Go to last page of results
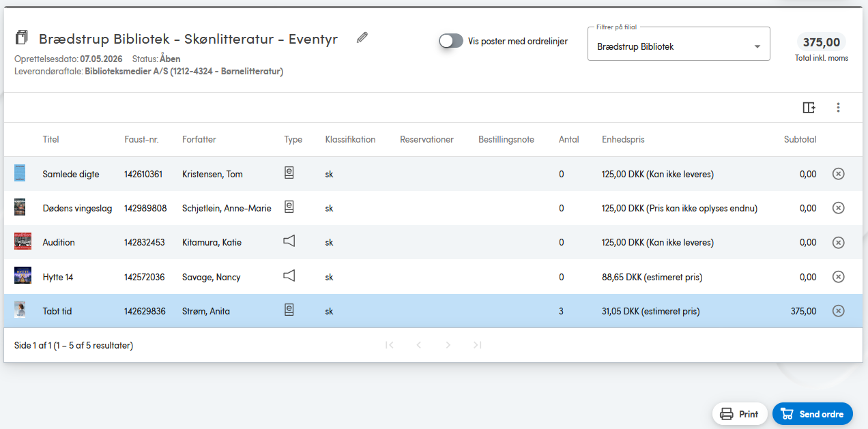The height and width of the screenshot is (429, 868). (x=478, y=345)
